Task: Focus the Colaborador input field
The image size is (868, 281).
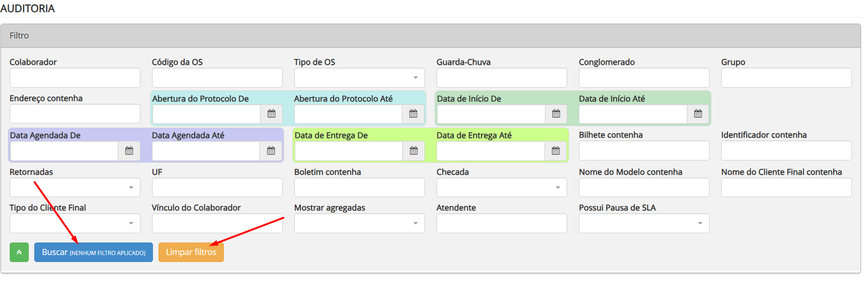Action: (75, 78)
